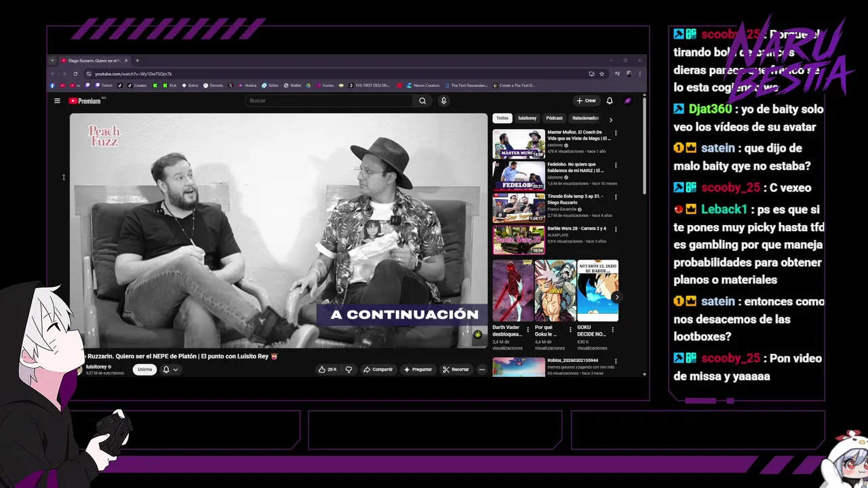Viewport: 868px width, 488px height.
Task: Go to YouTube Premium home logo
Action: 85,101
